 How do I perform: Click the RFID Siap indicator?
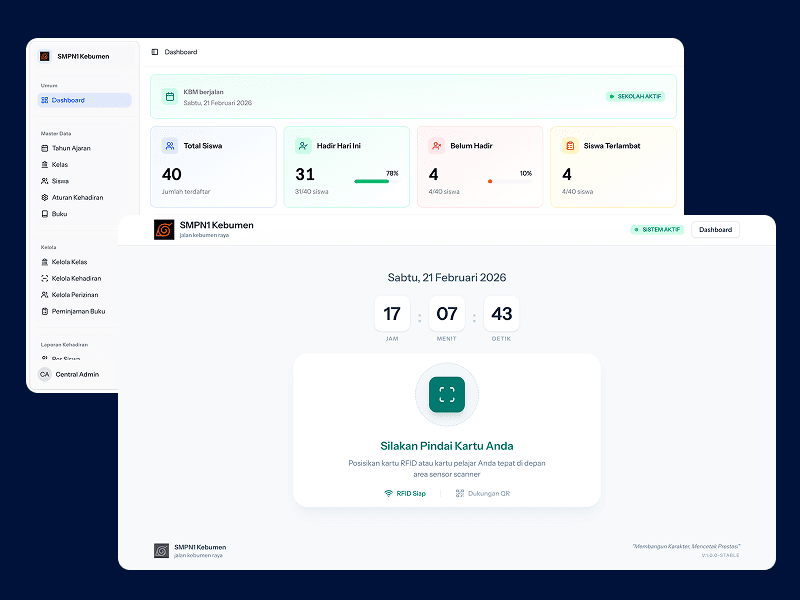coord(405,493)
